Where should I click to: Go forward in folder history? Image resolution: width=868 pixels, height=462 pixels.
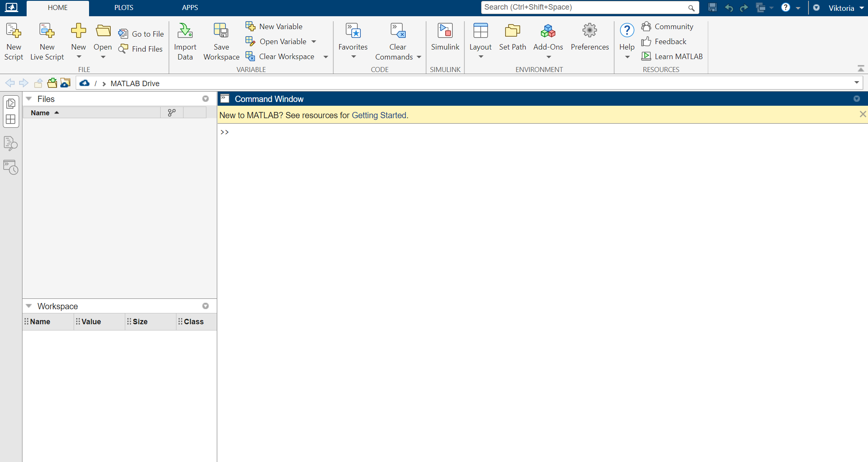(24, 83)
